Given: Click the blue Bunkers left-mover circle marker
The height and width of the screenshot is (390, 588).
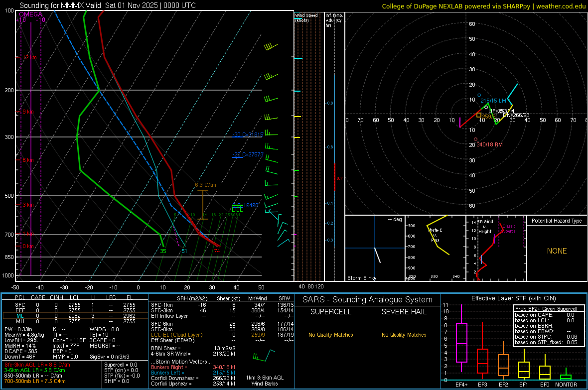Looking at the screenshot, I should pyautogui.click(x=479, y=95).
